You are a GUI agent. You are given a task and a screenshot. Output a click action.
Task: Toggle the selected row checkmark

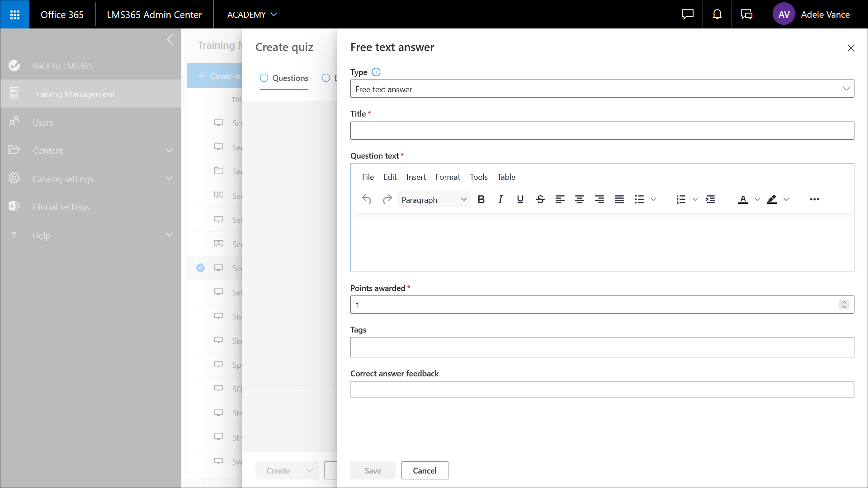[x=200, y=268]
